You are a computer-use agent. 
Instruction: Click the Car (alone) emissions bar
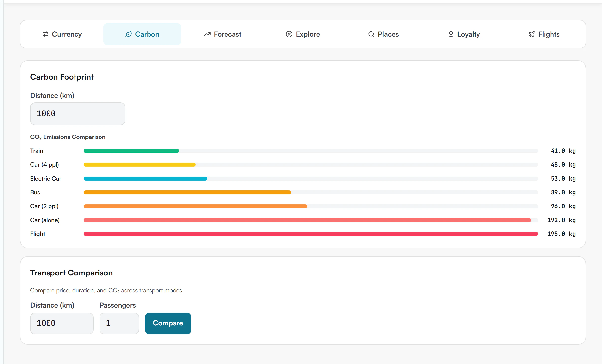coord(307,220)
